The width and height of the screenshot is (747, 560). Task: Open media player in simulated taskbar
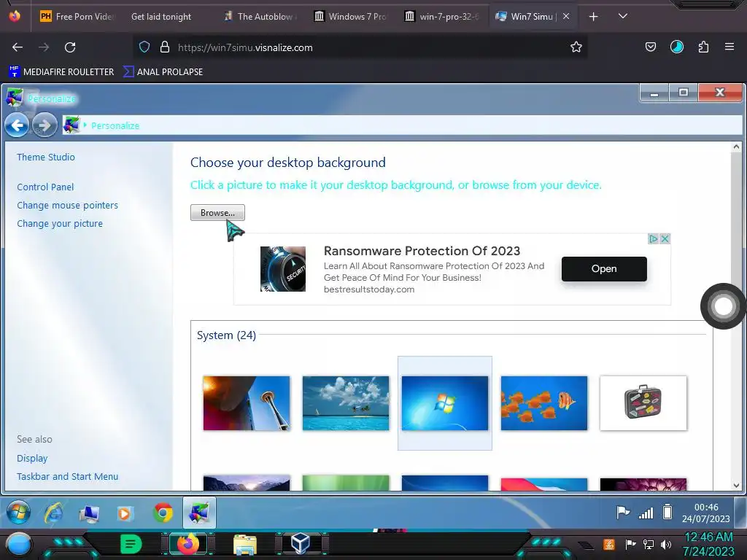click(x=124, y=513)
